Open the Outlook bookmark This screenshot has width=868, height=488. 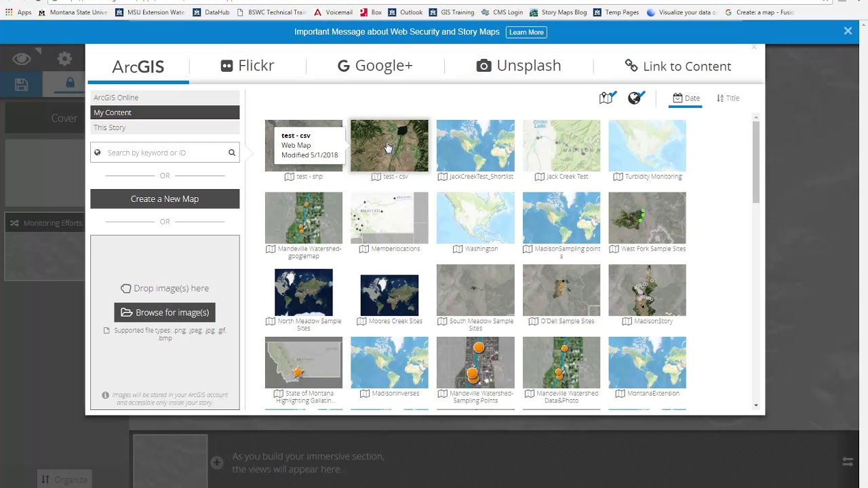click(406, 12)
